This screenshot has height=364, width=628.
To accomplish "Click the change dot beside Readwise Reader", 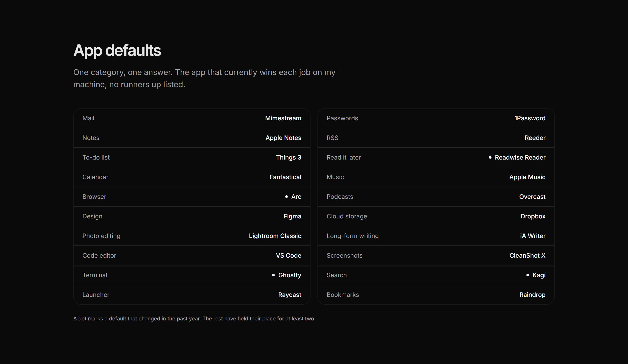I will 490,157.
